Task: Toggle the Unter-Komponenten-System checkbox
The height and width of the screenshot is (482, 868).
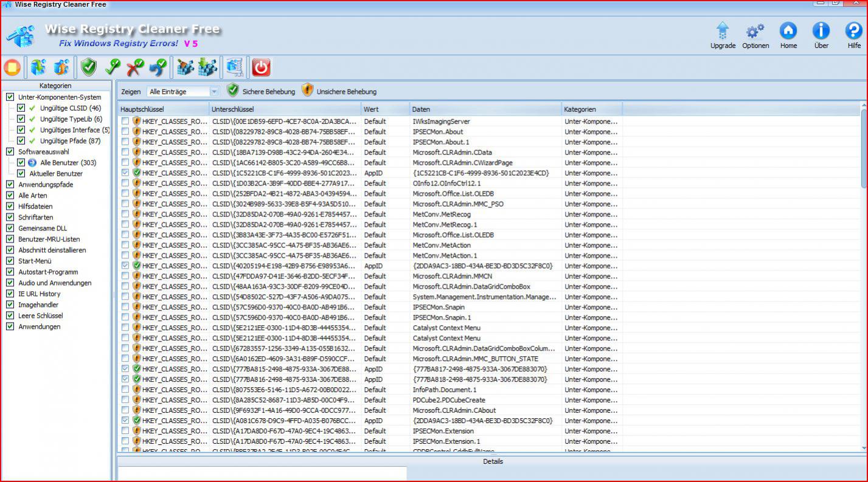Action: coord(10,97)
